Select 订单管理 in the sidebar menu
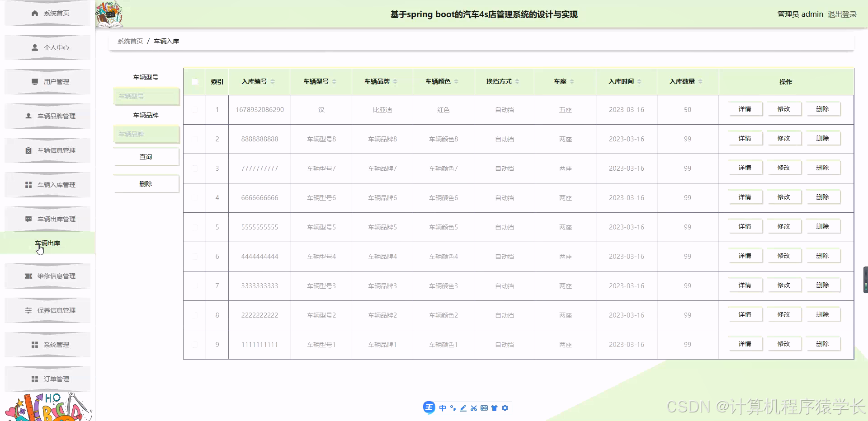 pos(56,379)
